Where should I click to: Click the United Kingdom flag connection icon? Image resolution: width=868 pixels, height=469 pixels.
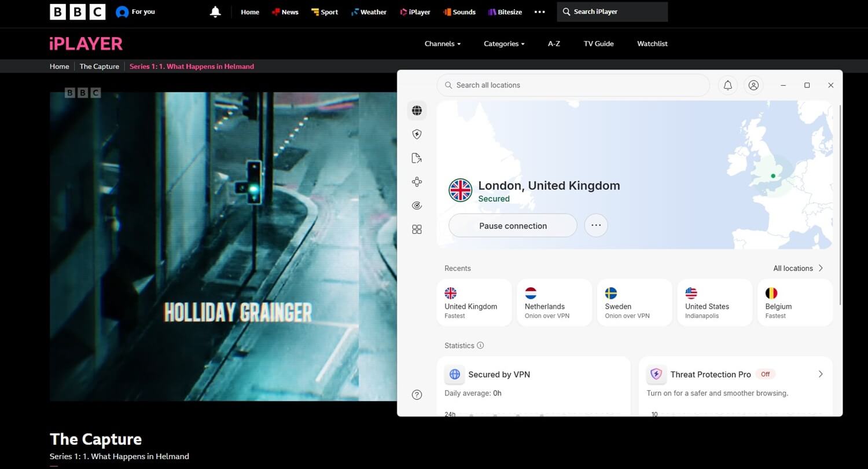(461, 190)
